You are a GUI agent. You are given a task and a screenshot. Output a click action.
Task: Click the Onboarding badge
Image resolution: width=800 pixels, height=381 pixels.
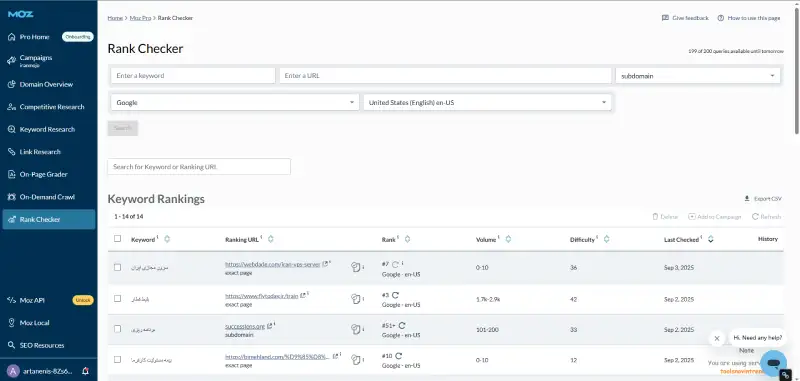tap(78, 37)
